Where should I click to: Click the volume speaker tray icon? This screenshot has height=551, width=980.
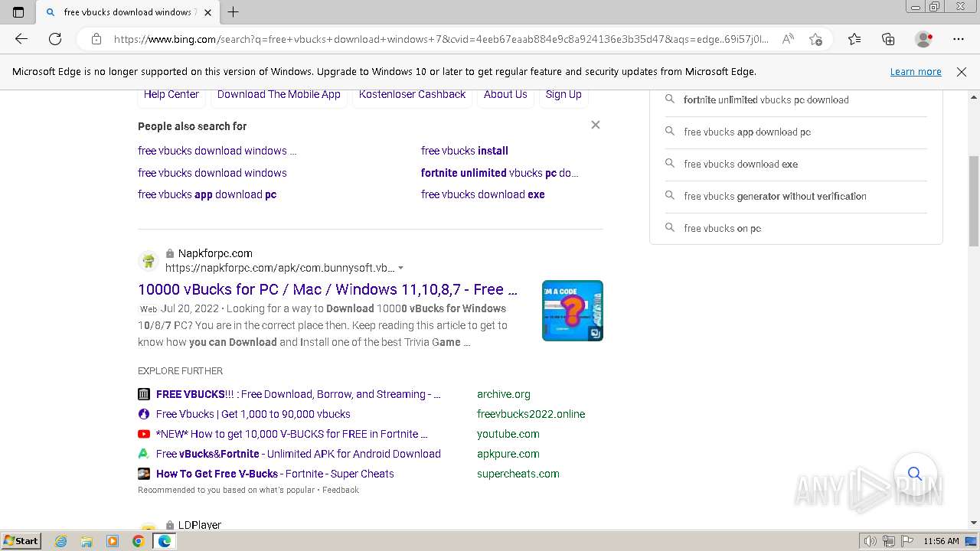(x=871, y=541)
